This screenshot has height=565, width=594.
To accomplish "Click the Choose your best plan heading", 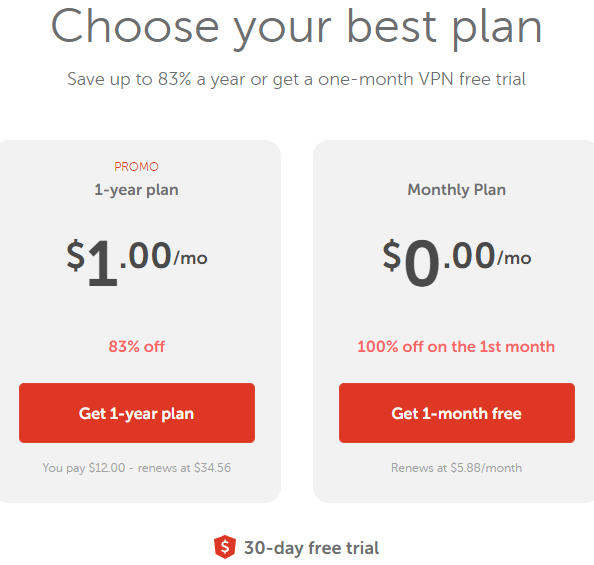I will tap(297, 27).
